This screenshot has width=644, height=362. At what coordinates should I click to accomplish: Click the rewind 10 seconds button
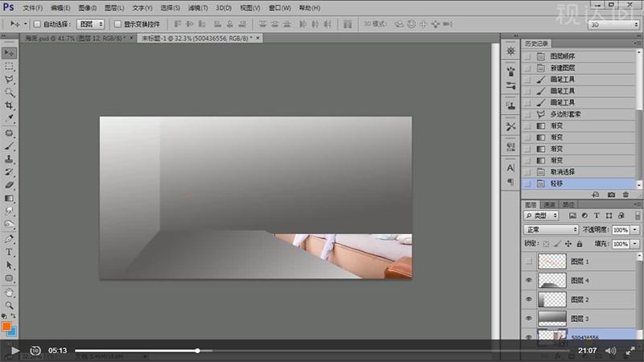coord(35,351)
